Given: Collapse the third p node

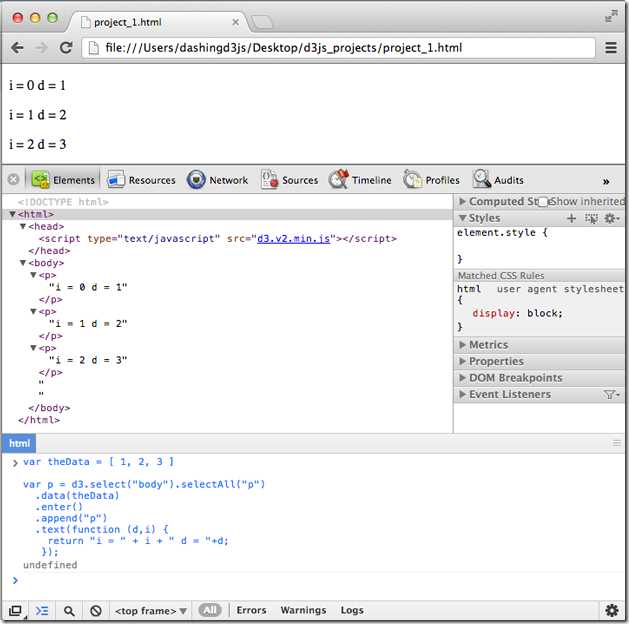Looking at the screenshot, I should pyautogui.click(x=33, y=348).
